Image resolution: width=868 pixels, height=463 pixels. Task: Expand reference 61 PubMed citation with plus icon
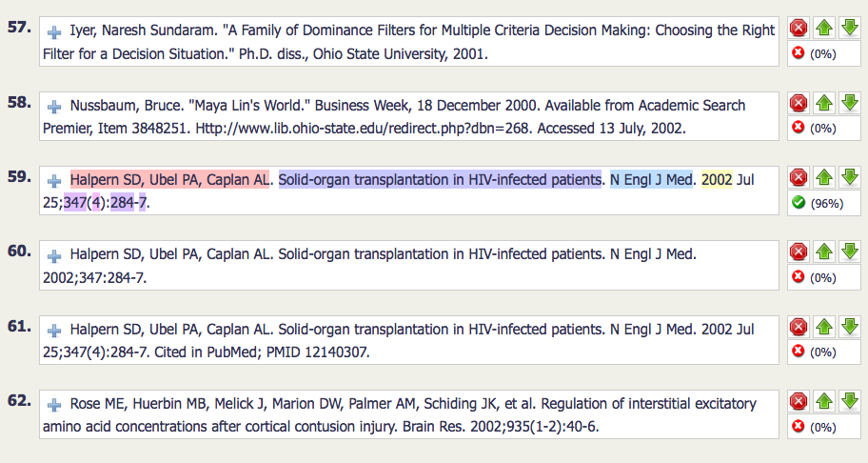(x=54, y=332)
